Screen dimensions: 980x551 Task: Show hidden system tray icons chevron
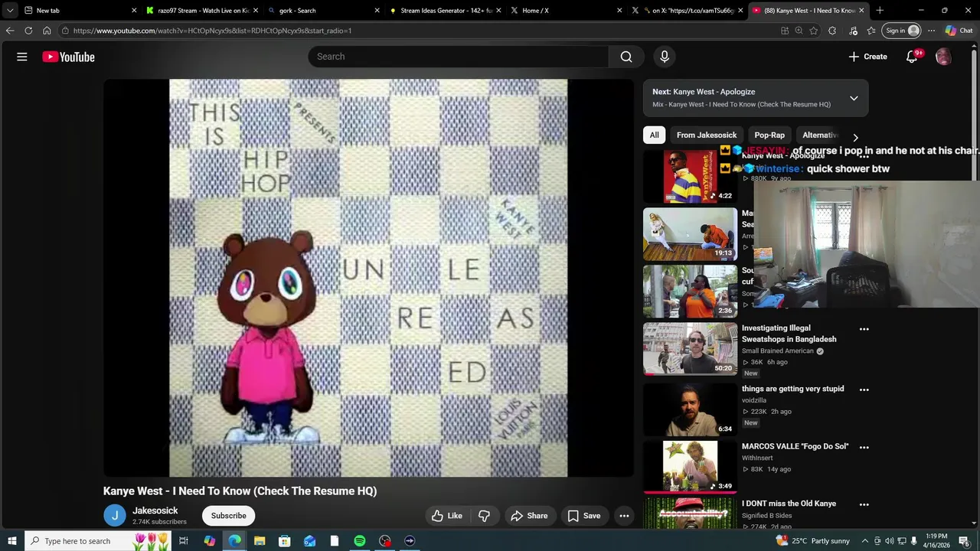coord(865,541)
